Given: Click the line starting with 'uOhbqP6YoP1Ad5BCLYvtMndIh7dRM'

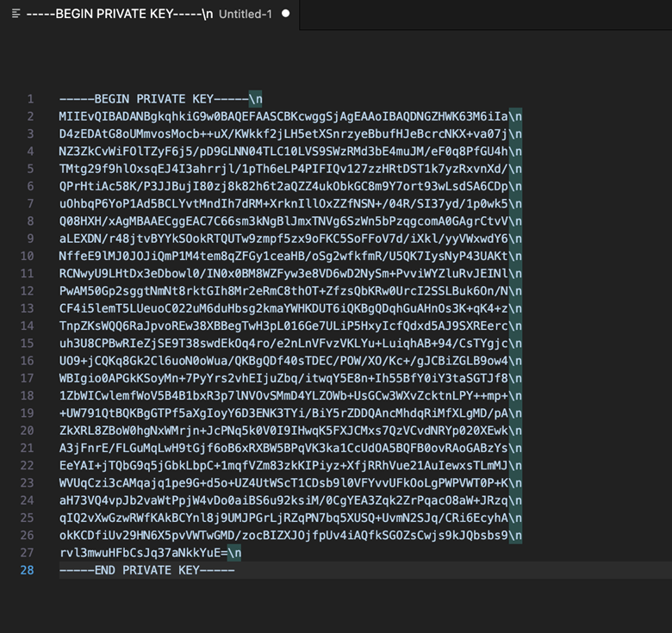Looking at the screenshot, I should (x=290, y=204).
